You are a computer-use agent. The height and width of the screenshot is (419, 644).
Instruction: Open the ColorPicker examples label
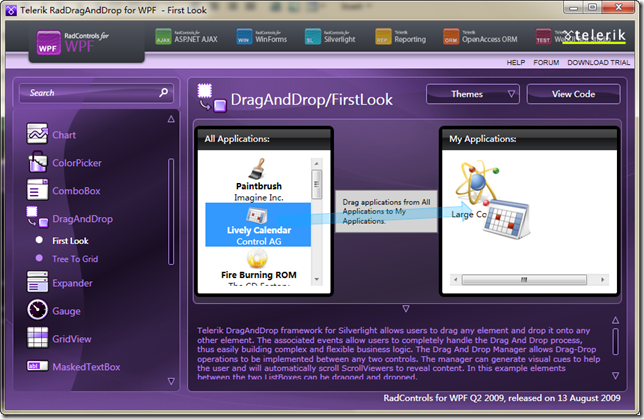point(77,163)
